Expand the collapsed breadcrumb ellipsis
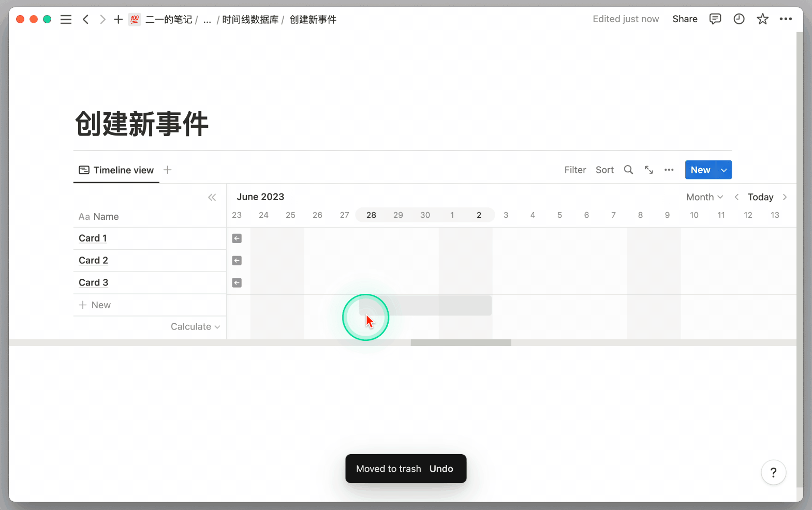Viewport: 812px width, 510px height. click(207, 20)
